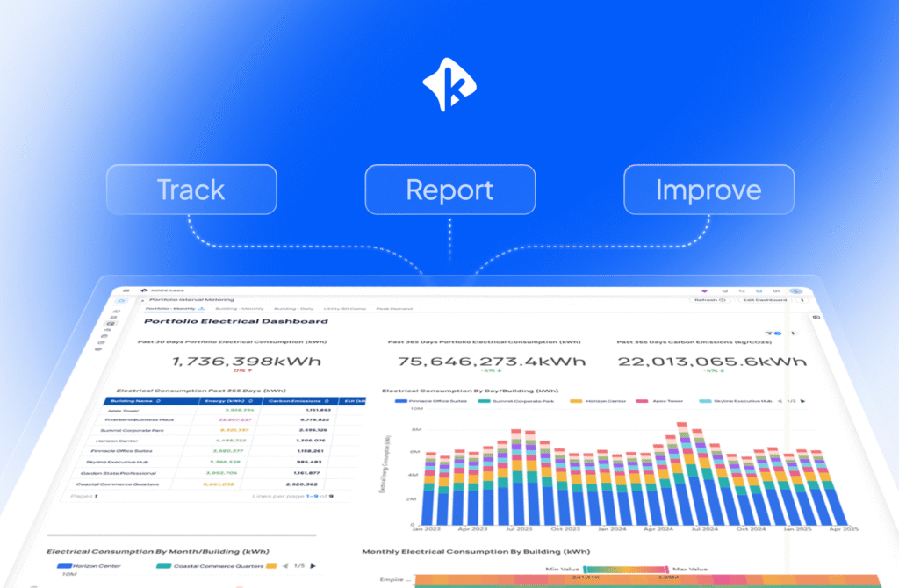Image resolution: width=899 pixels, height=588 pixels.
Task: Click the 22,013,065.6kWh emissions value
Action: [712, 361]
